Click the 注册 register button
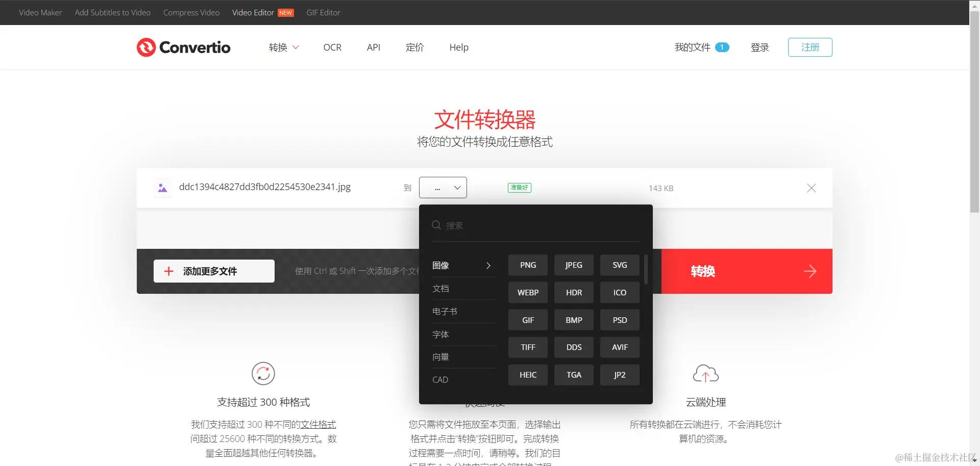 click(810, 47)
